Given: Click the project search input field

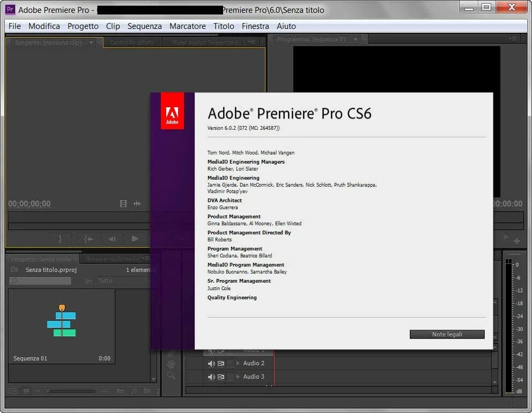Looking at the screenshot, I should click(x=40, y=281).
